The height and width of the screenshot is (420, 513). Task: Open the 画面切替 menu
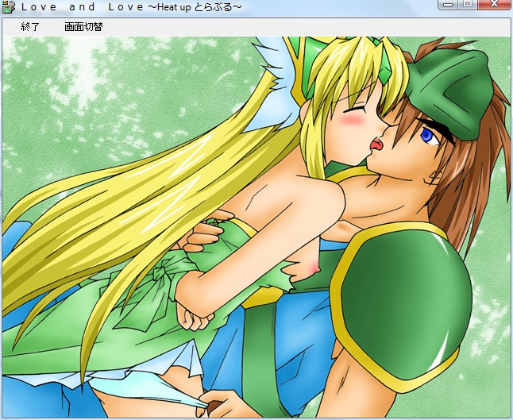click(x=83, y=27)
